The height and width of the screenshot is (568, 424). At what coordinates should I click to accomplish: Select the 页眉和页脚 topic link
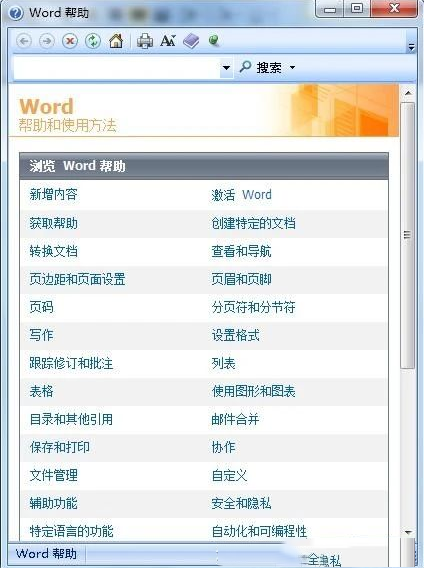(x=241, y=279)
